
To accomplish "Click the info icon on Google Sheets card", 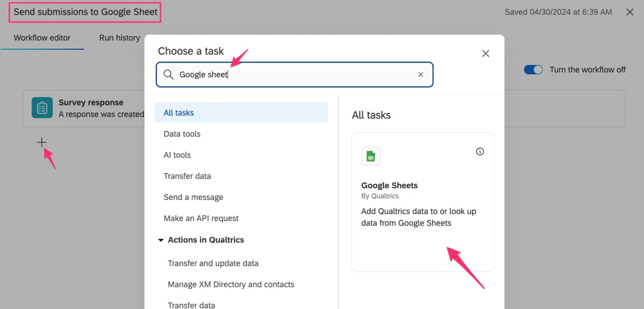I will 480,151.
